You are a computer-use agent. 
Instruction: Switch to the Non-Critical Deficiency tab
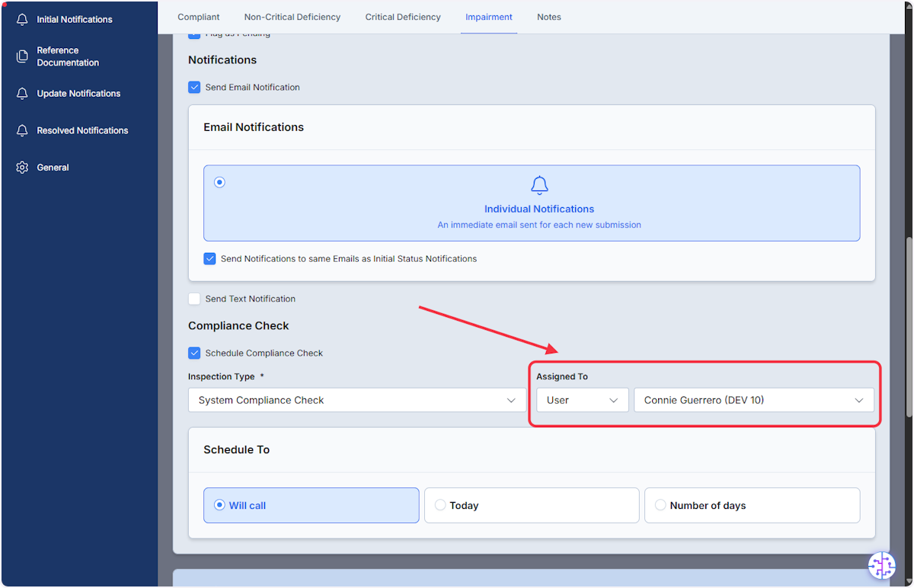click(x=292, y=17)
